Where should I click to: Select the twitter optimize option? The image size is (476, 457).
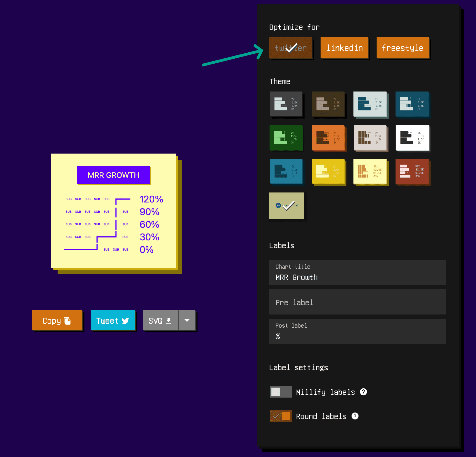(291, 48)
